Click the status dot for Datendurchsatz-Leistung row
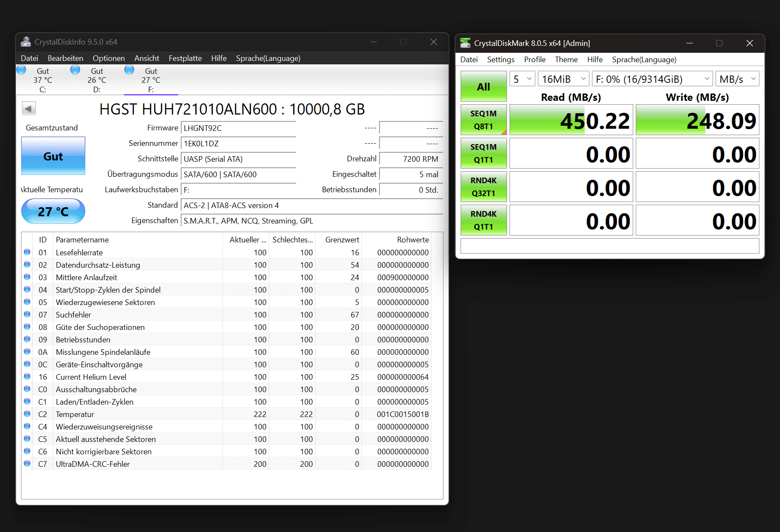This screenshot has width=780, height=532. click(x=27, y=265)
